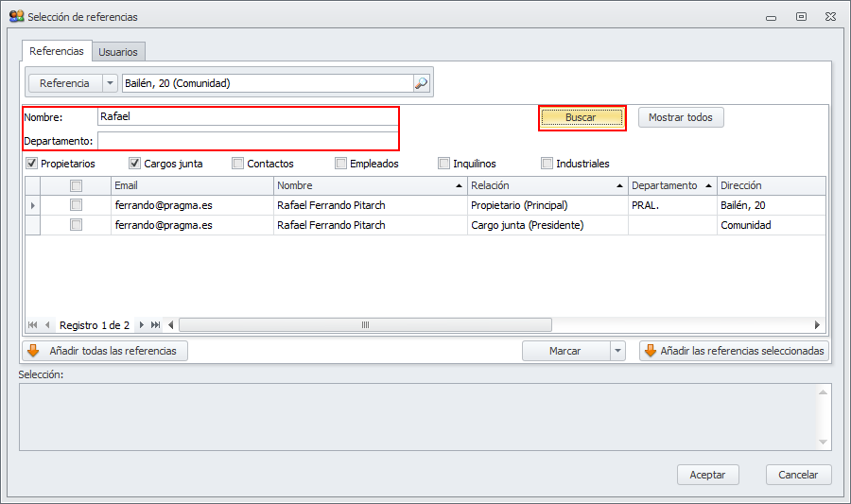Sort by Dirección column header

tap(772, 185)
